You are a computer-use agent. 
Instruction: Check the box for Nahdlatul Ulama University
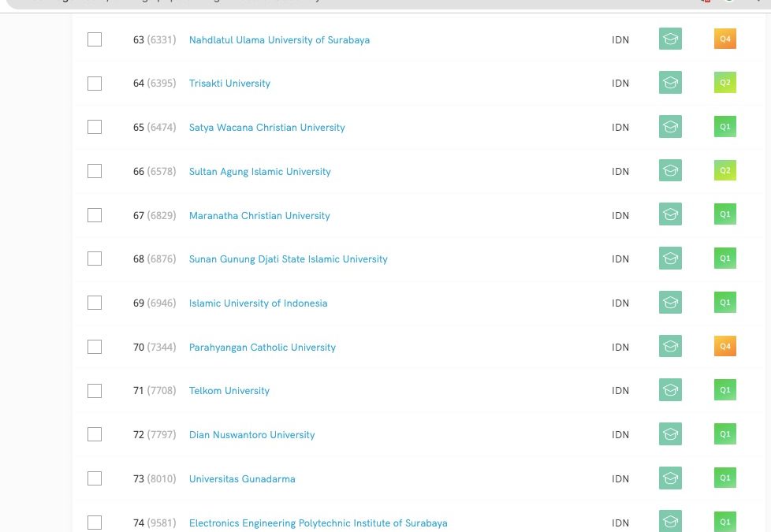click(95, 39)
